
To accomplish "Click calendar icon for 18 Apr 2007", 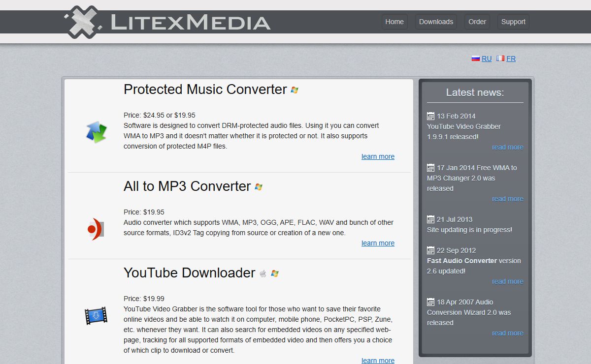I will [x=431, y=302].
